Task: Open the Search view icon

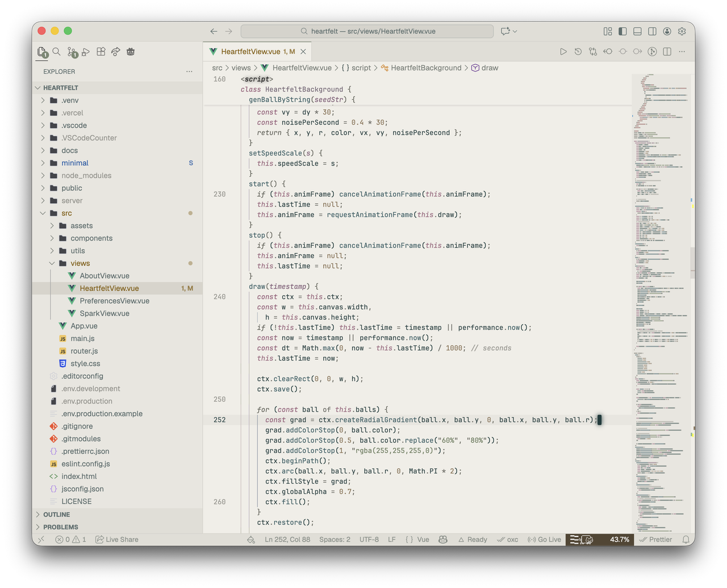Action: (57, 52)
